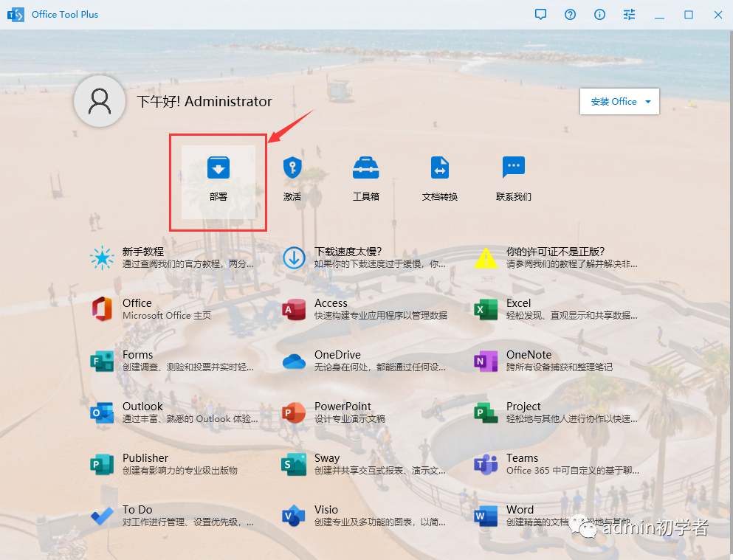This screenshot has width=733, height=560.
Task: Launch the OneDrive cloud icon
Action: pos(294,361)
